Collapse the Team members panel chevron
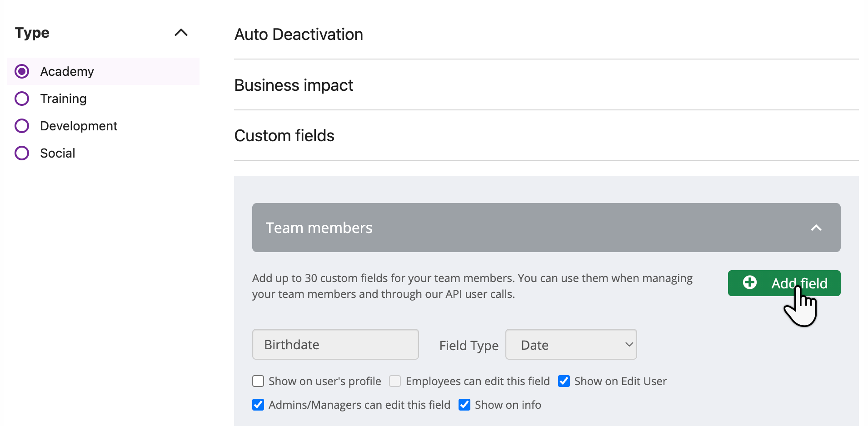Screen dimensions: 868x426 pyautogui.click(x=816, y=228)
